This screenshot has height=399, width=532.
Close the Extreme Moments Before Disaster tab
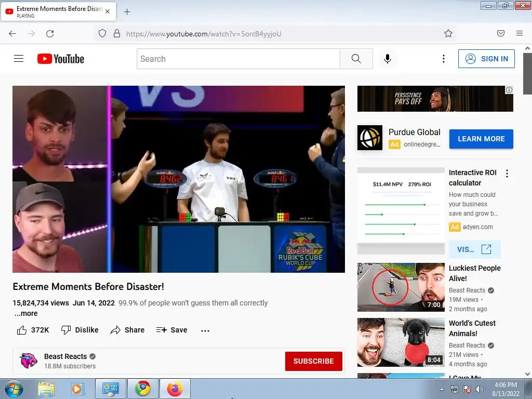(x=108, y=11)
